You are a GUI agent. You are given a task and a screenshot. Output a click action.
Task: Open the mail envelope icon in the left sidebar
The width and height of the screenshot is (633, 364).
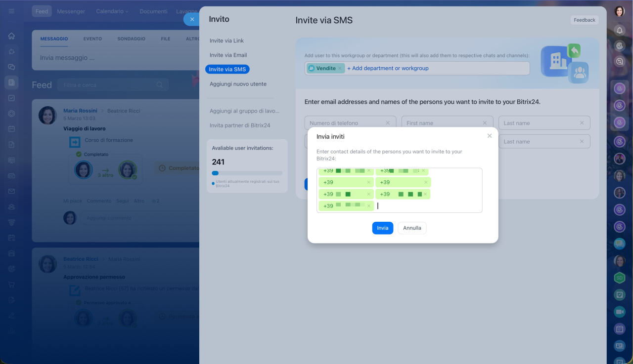coord(11,191)
